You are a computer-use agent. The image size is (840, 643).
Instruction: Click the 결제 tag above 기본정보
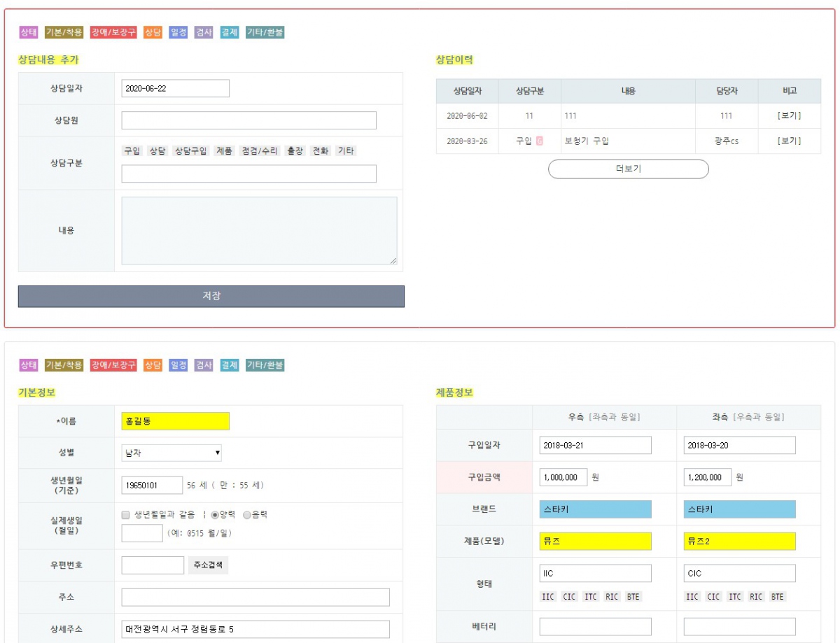(229, 365)
